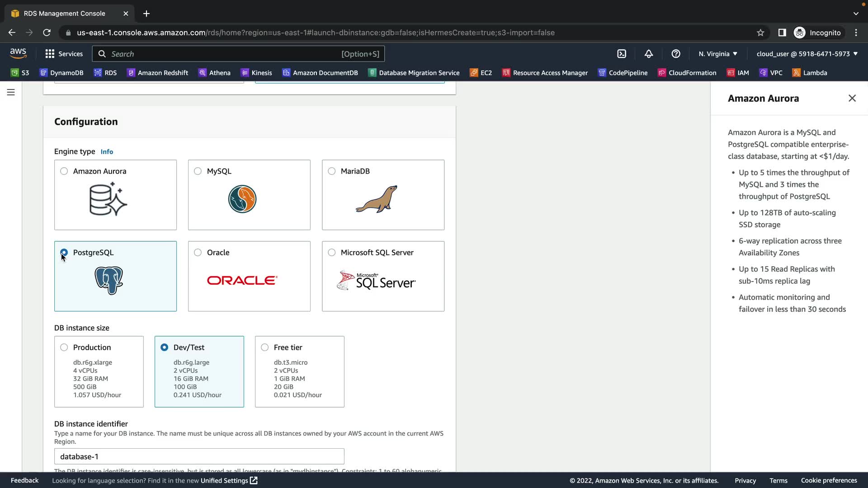
Task: Open the Lambda favorite shortcut
Action: click(x=810, y=73)
